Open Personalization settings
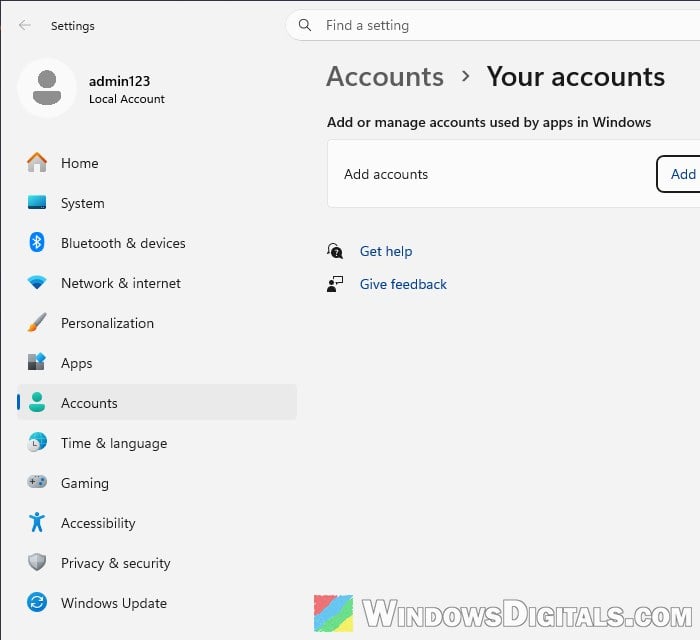The height and width of the screenshot is (640, 700). (x=157, y=323)
